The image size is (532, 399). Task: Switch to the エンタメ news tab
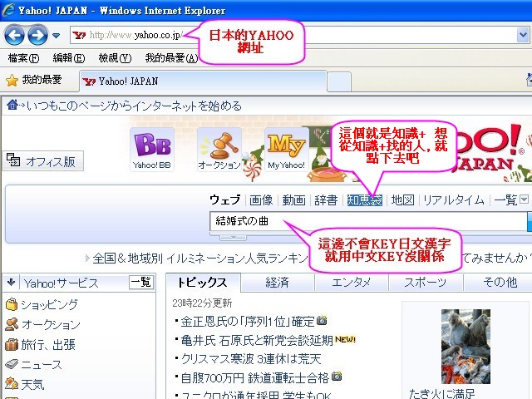point(351,283)
